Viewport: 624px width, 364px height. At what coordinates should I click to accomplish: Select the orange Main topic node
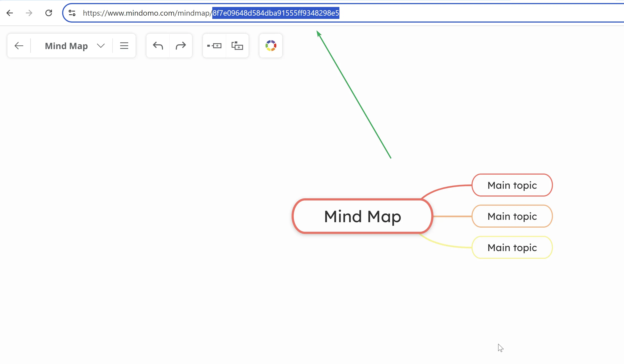[x=512, y=217]
